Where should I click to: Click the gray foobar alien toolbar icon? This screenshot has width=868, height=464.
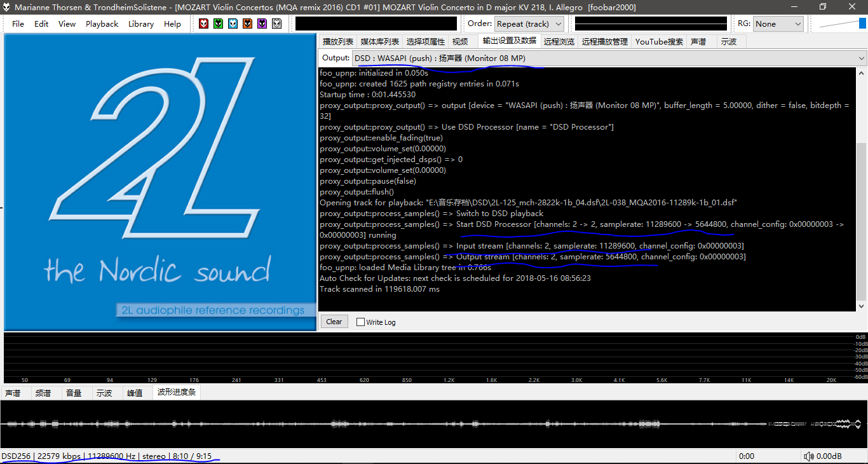[276, 24]
